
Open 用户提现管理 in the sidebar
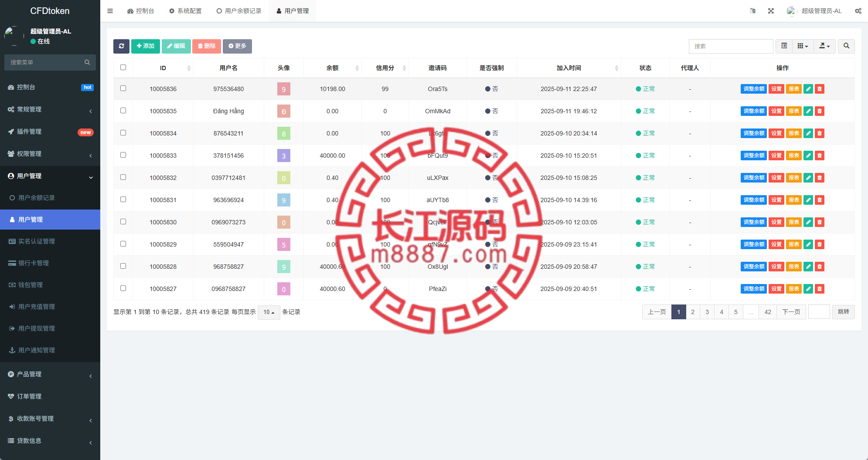point(50,328)
